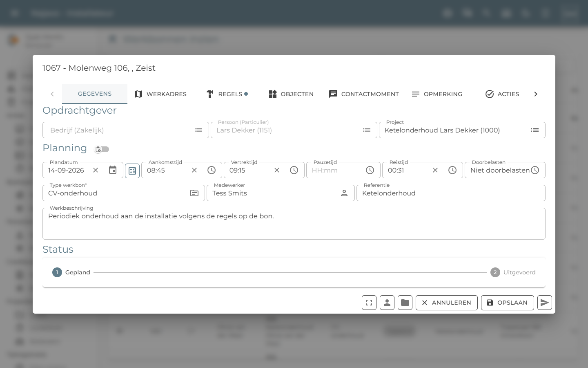Click the fullscreen icon button

(x=369, y=303)
